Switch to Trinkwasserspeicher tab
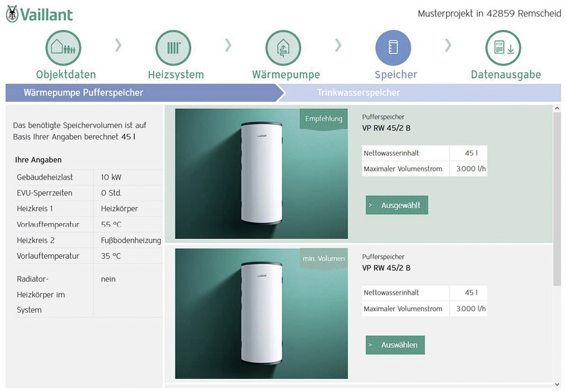The height and width of the screenshot is (392, 566). point(358,93)
